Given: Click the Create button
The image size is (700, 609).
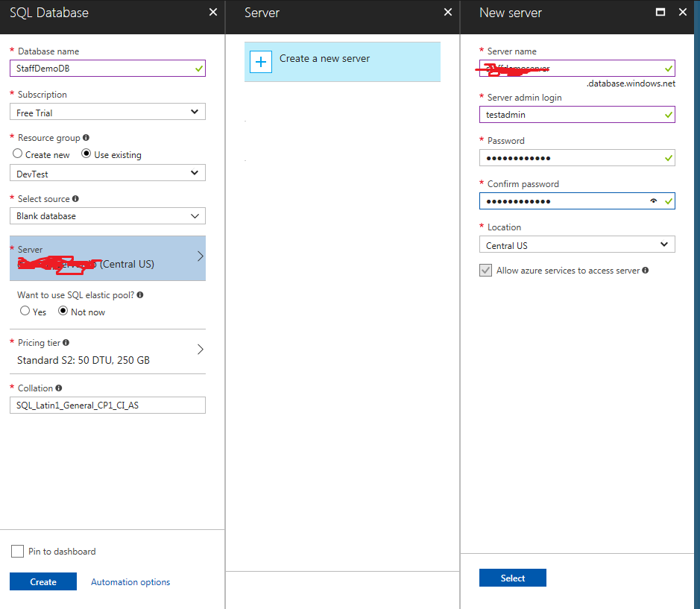Looking at the screenshot, I should tap(43, 581).
